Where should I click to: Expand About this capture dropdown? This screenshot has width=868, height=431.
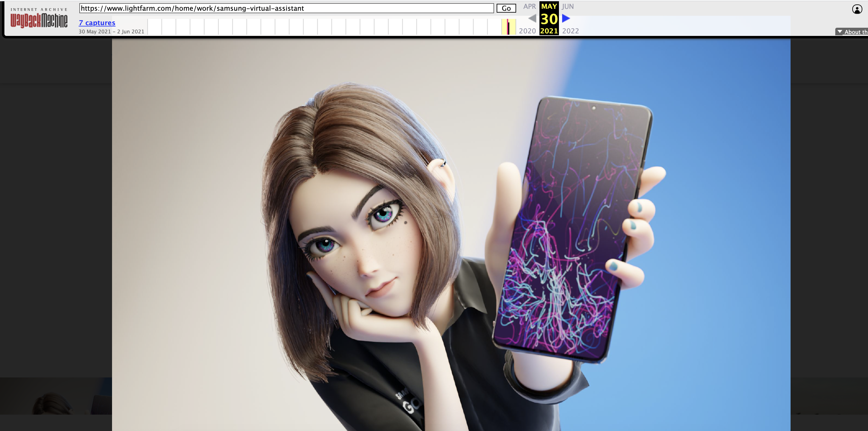(x=852, y=32)
